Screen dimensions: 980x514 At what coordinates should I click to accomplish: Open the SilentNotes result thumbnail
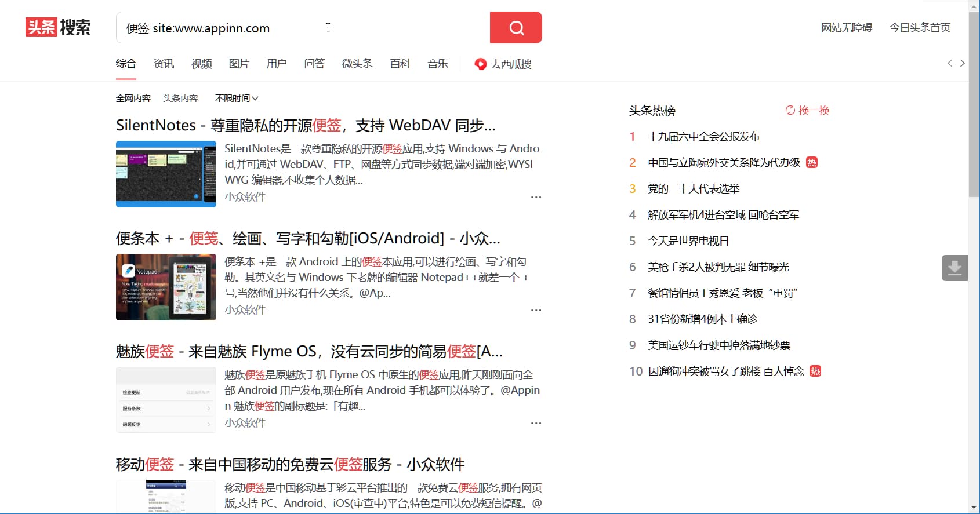click(166, 174)
